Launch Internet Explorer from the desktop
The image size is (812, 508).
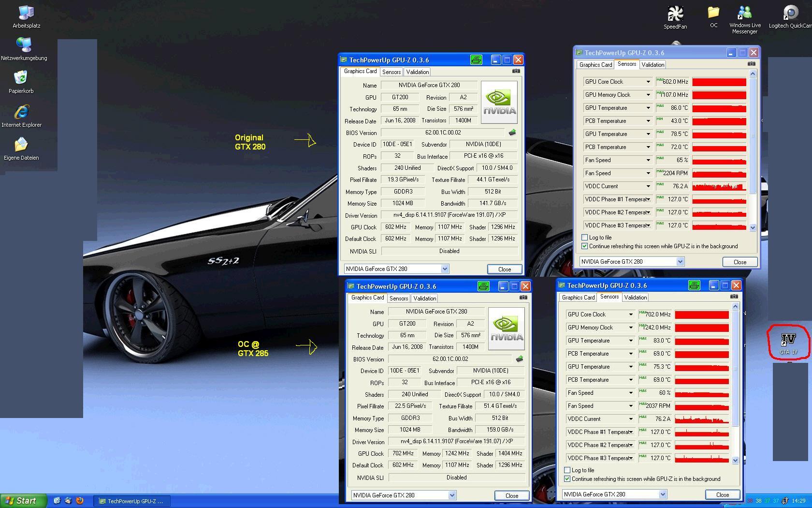21,116
